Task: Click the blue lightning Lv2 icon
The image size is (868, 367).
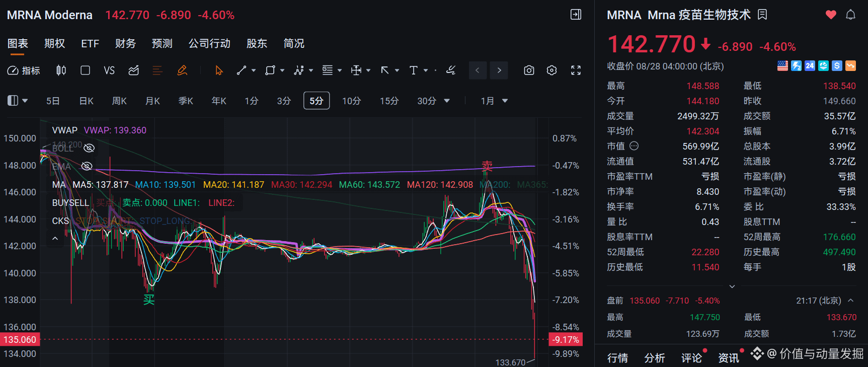Action: 796,66
